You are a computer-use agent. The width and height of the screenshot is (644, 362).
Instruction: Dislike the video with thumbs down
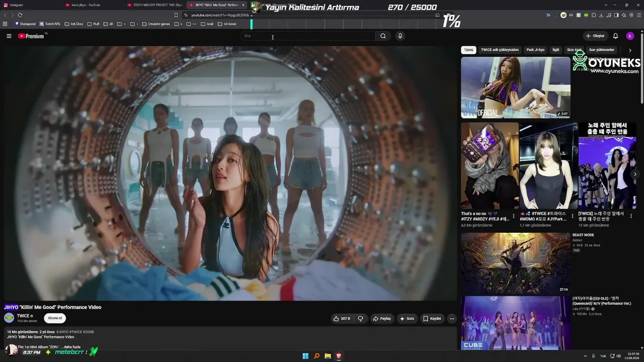click(361, 318)
